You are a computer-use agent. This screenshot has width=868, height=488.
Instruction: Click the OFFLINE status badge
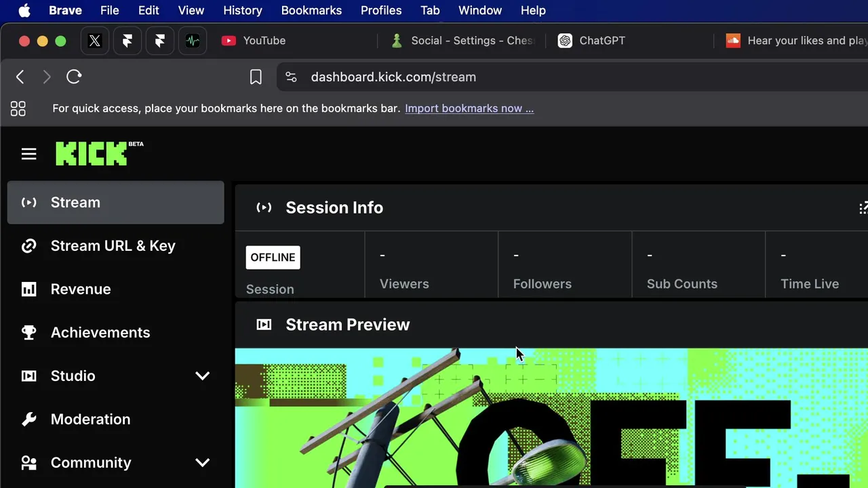pos(273,257)
